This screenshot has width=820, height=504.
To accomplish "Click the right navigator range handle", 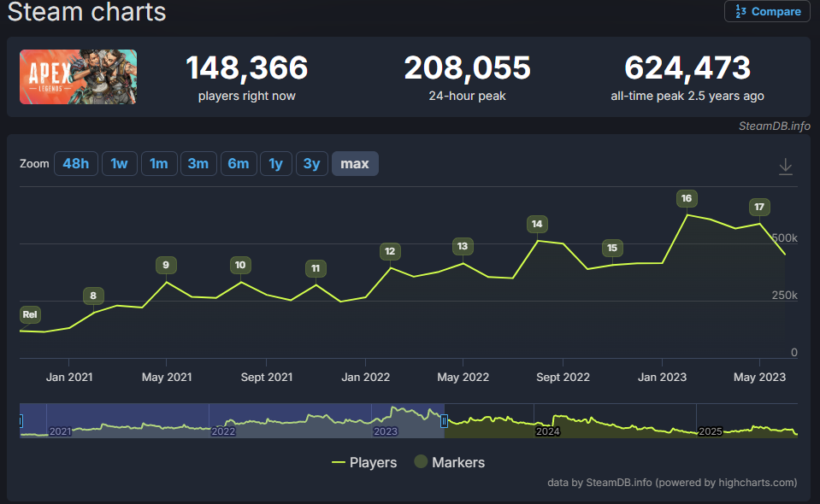I will [x=444, y=420].
